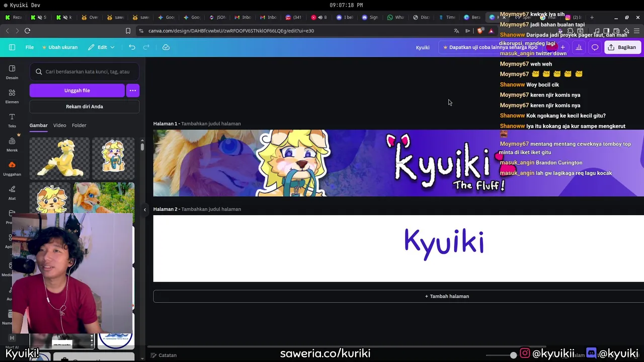Click the 09:07:18 PM clock
The height and width of the screenshot is (362, 644).
pyautogui.click(x=346, y=5)
